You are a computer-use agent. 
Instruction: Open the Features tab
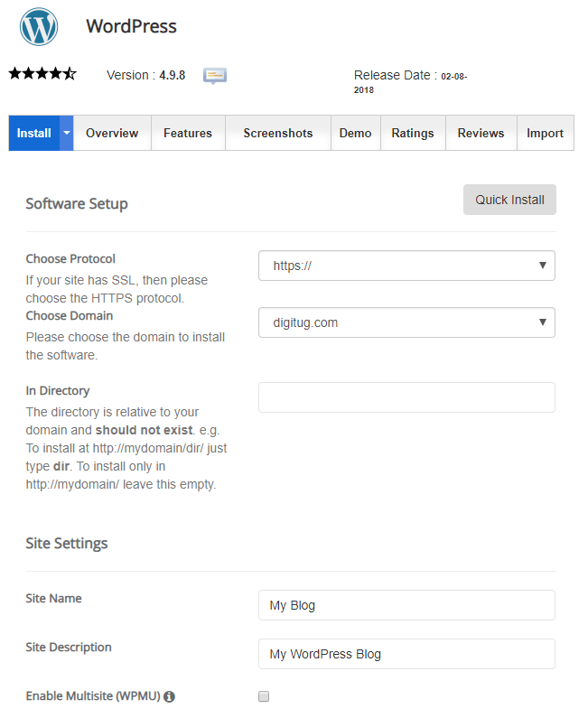(x=188, y=133)
